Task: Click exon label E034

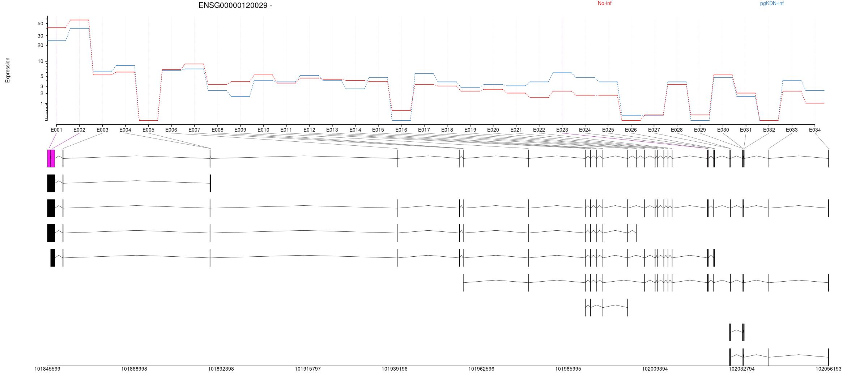Action: coord(815,130)
